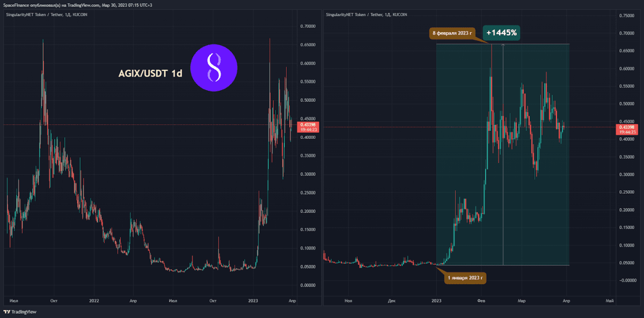Click '0.10000' on the left chart price axis

point(308,248)
